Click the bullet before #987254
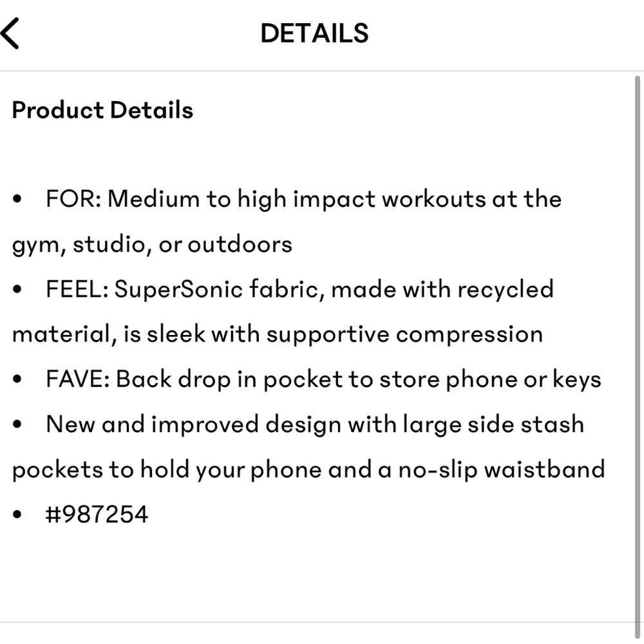The width and height of the screenshot is (644, 644). 15,514
